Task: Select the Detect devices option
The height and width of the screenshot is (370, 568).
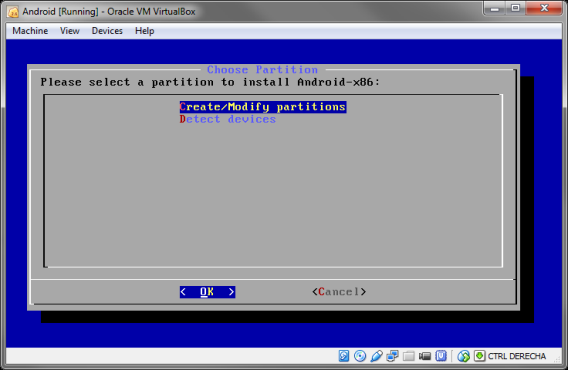Action: click(228, 119)
